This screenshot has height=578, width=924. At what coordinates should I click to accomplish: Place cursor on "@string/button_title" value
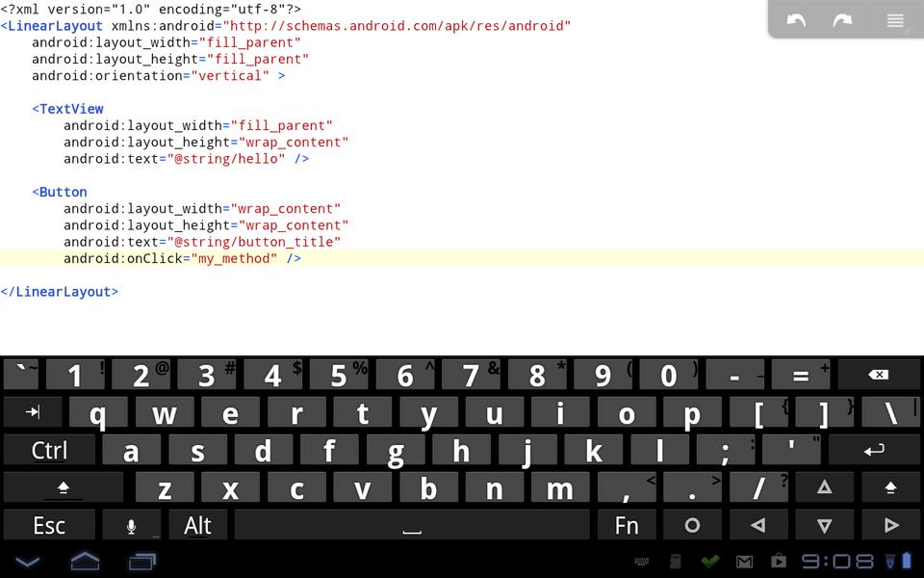(254, 242)
